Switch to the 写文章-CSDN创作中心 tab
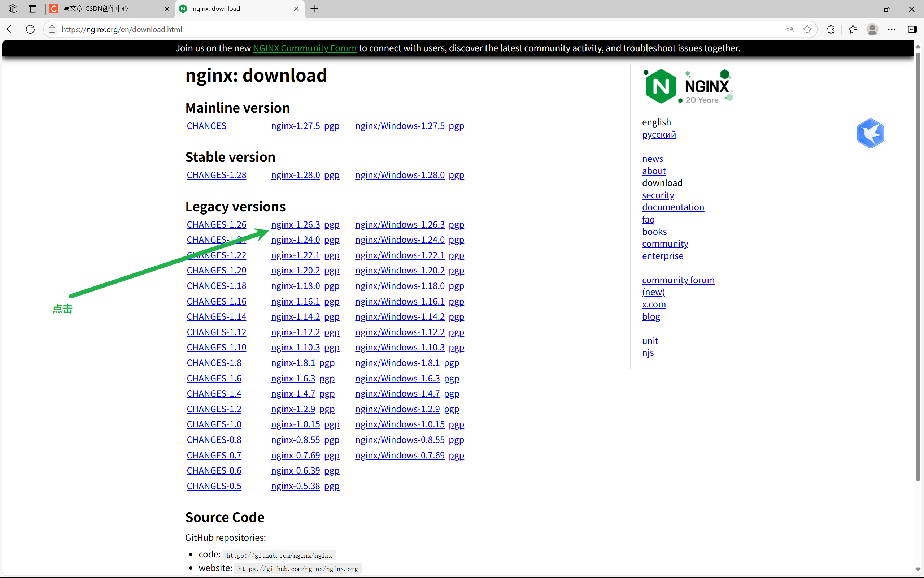This screenshot has height=578, width=924. coord(110,9)
